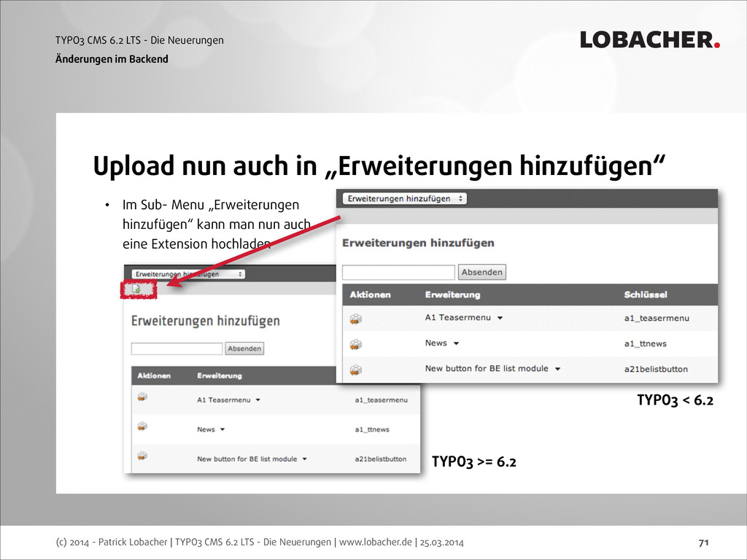Screen dimensions: 747x560
Task: Click import icon for a21belistbutton in older TYPO3 panel
Action: tap(356, 370)
